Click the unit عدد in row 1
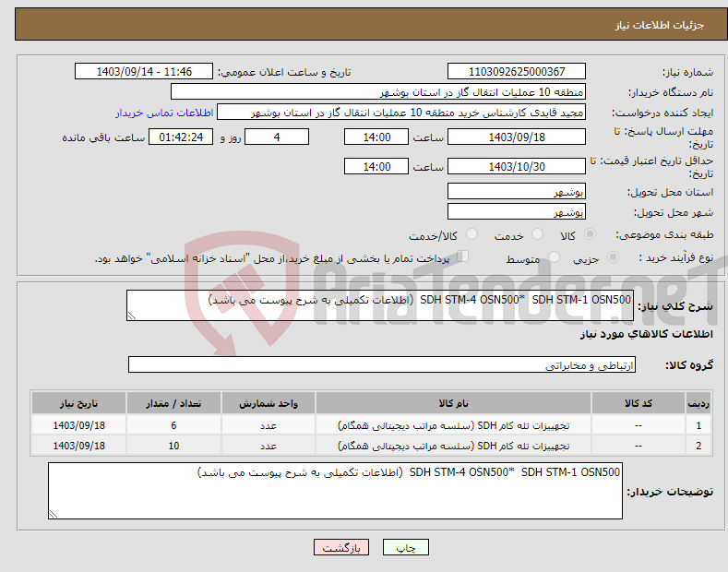 (269, 425)
